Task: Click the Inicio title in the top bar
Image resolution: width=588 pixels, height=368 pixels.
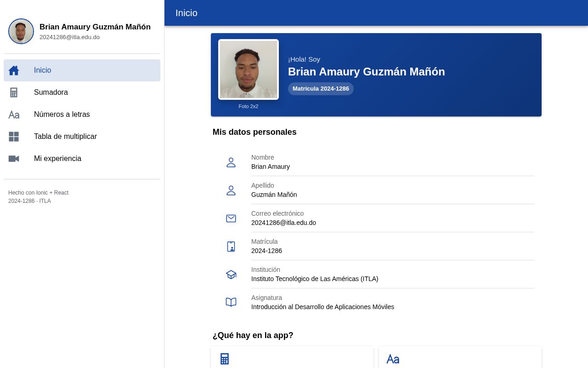Action: [x=187, y=13]
